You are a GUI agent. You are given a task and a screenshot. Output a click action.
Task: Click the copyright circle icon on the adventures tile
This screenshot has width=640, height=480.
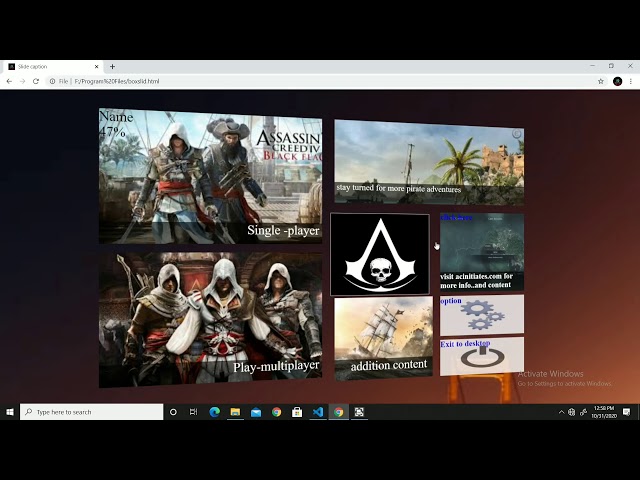[517, 134]
